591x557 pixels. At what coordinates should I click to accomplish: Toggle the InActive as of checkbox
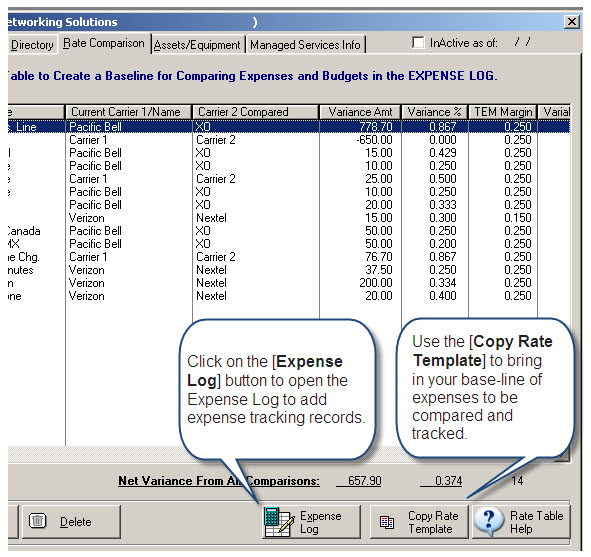[x=418, y=42]
